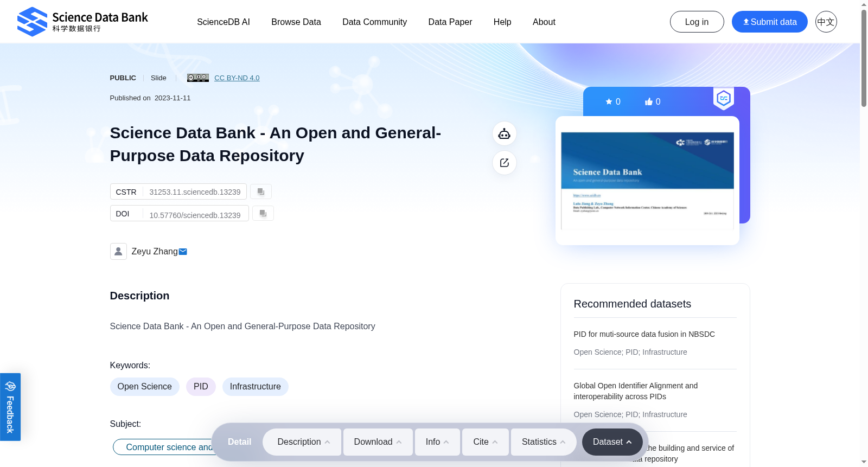Click the Submit data button
The width and height of the screenshot is (868, 467).
[770, 22]
